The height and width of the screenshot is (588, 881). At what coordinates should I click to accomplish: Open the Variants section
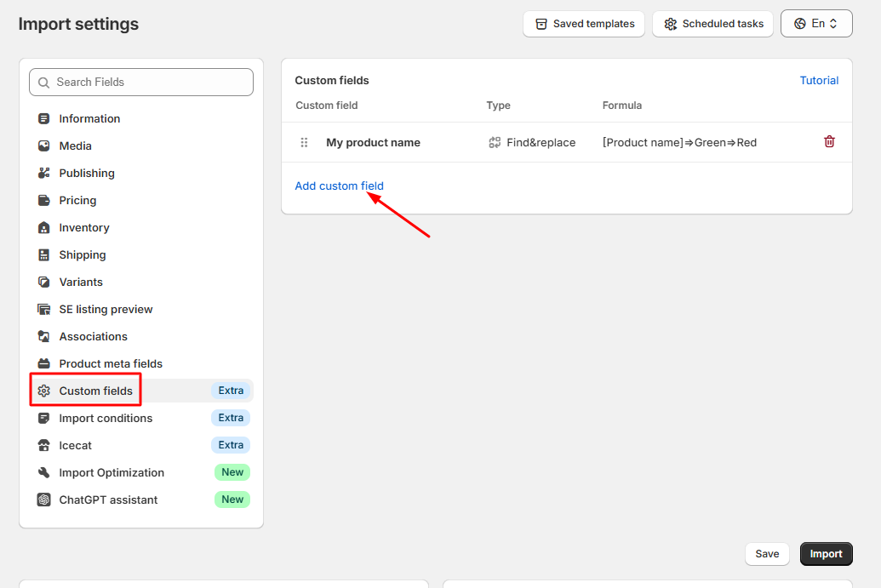(141, 282)
